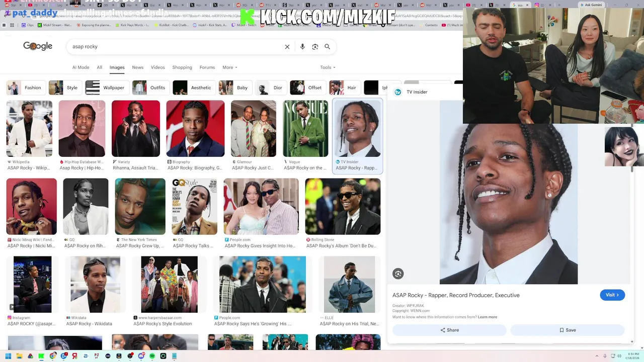Open the Wikidata image result thumbnail

point(95,285)
